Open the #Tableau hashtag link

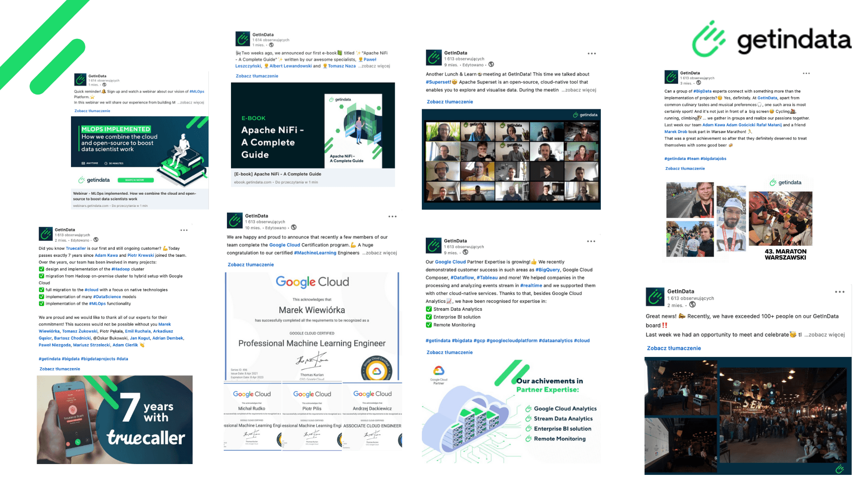pos(487,278)
